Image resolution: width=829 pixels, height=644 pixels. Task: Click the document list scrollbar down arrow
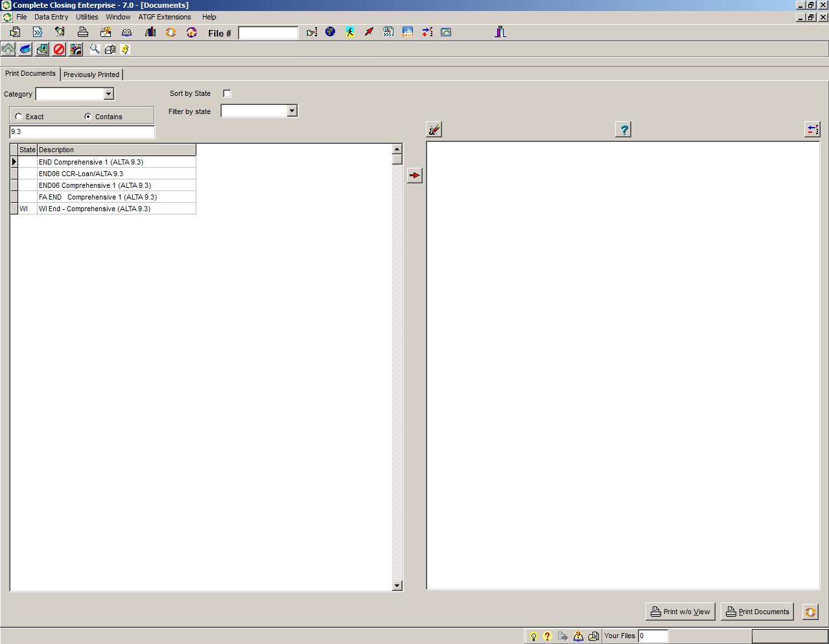coord(397,586)
